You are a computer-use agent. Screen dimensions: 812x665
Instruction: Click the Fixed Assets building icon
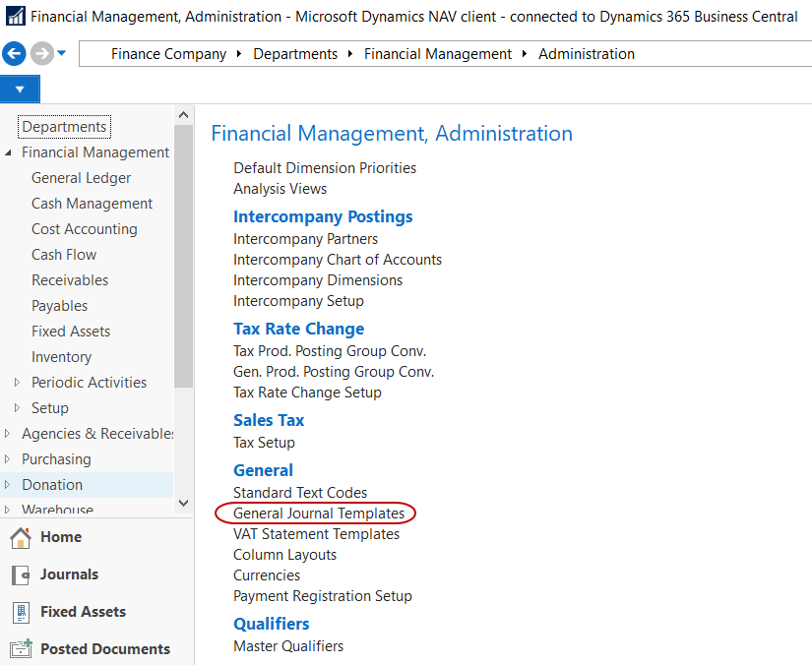click(x=20, y=612)
